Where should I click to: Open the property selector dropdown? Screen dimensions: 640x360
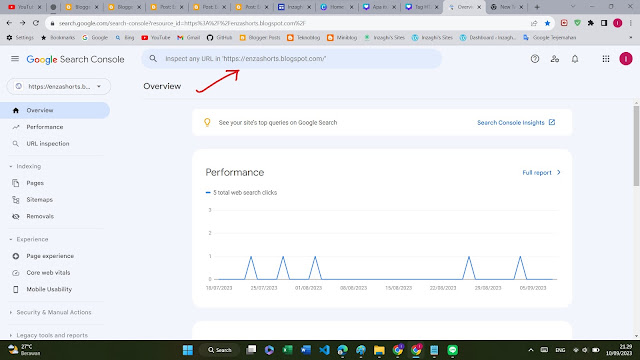coord(59,87)
